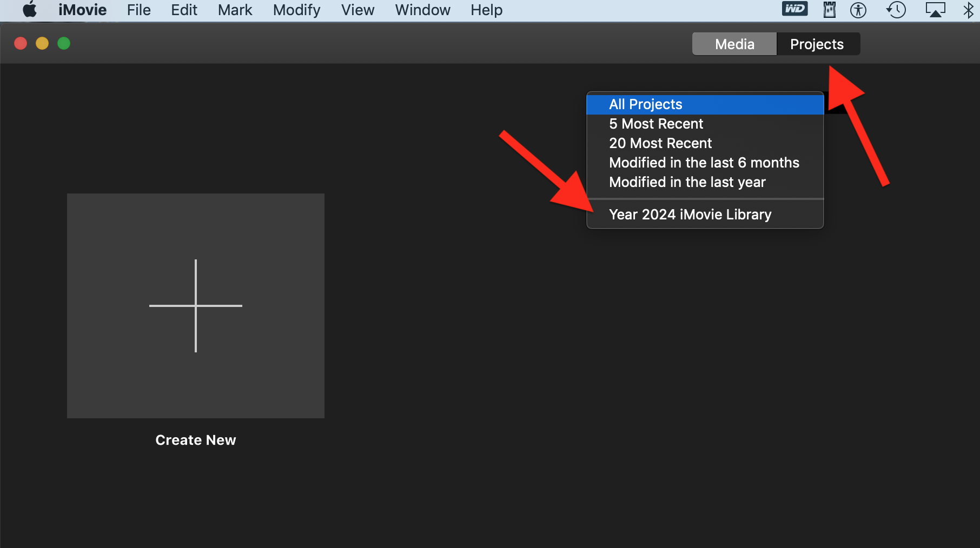Open the Time Machine menu bar icon
Screen dimensions: 980x548
tap(896, 10)
